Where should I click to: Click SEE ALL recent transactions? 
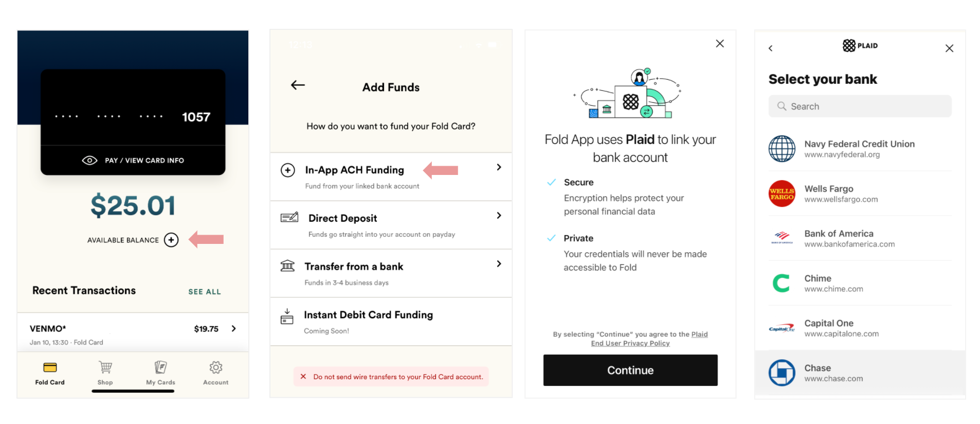[205, 292]
